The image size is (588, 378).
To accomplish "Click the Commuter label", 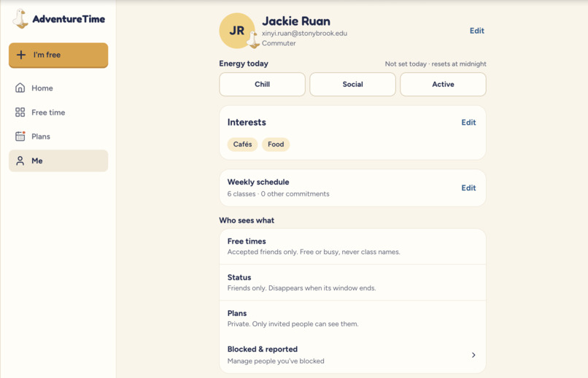I will (x=279, y=43).
